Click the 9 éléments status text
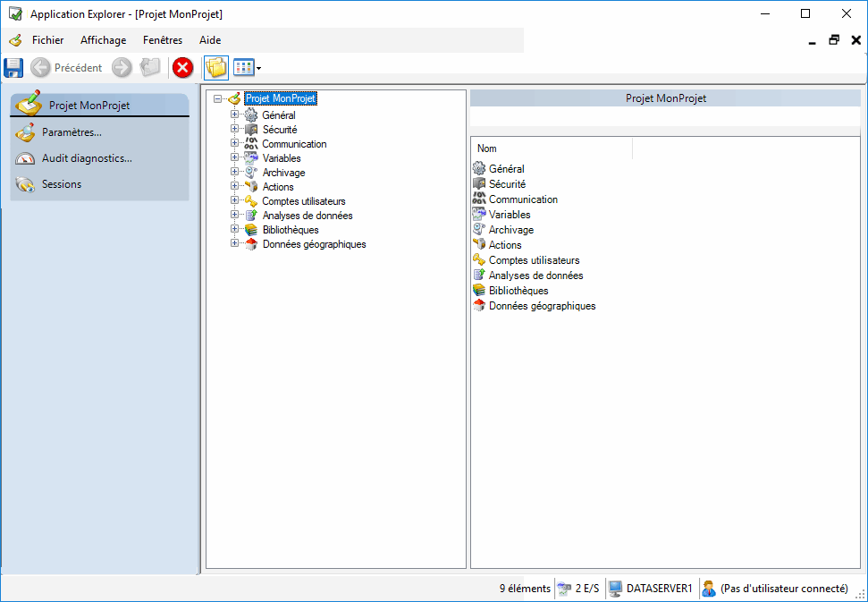This screenshot has width=868, height=602. [x=525, y=589]
